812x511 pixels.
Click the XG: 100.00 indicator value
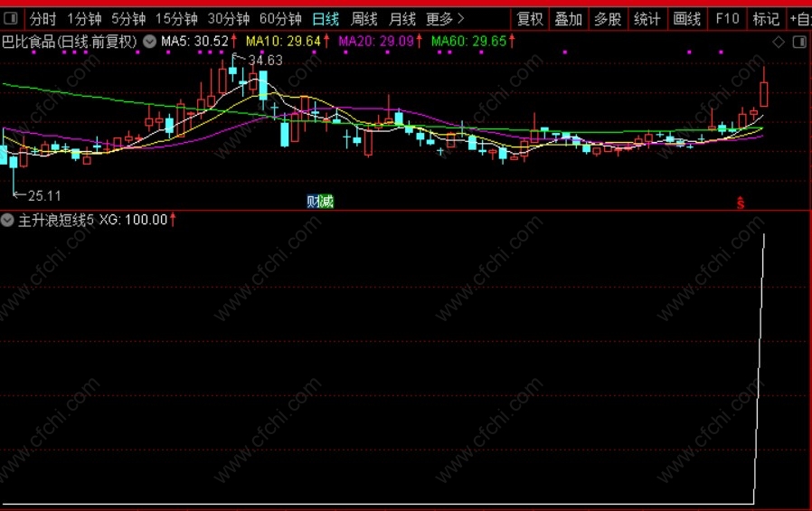tap(133, 220)
